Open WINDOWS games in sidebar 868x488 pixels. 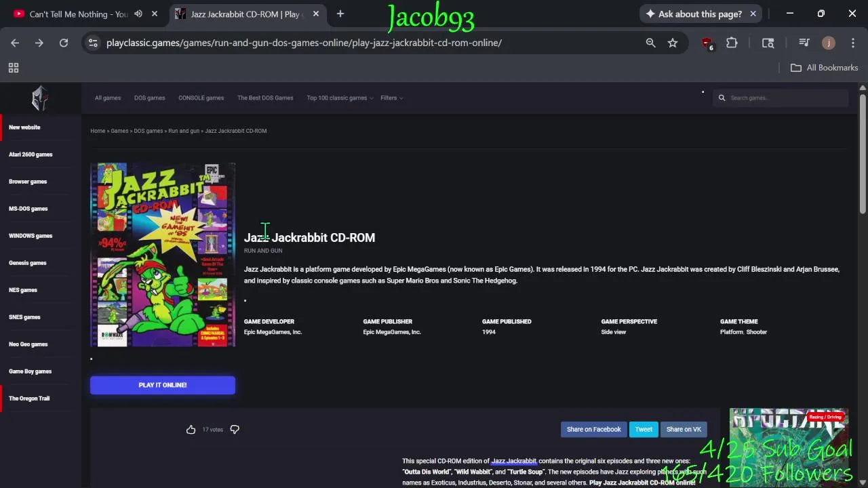point(31,236)
